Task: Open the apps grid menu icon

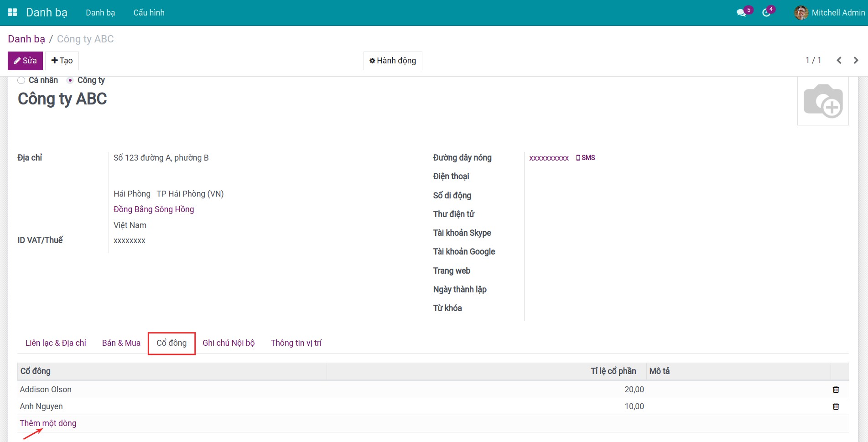Action: [12, 12]
